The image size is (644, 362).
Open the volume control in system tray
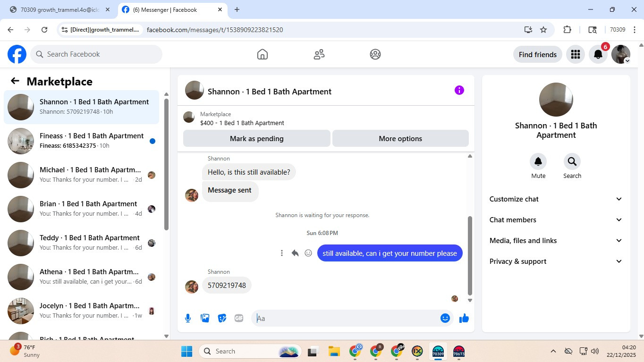click(x=595, y=351)
